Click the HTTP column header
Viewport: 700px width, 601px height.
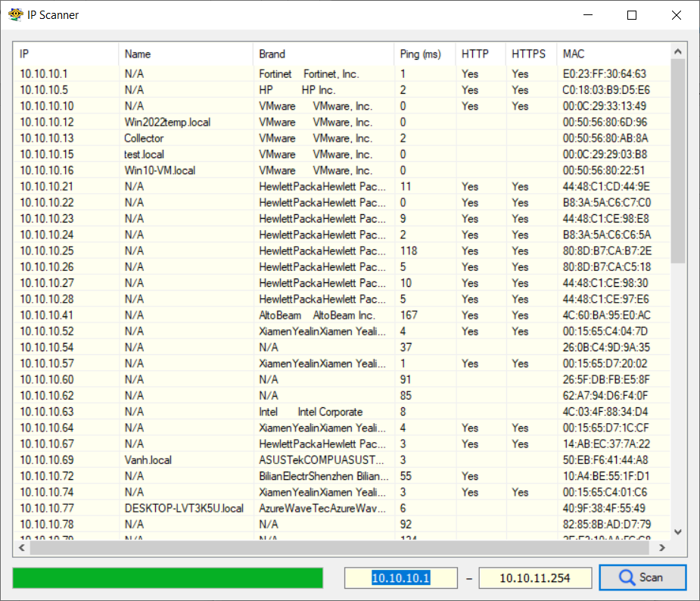tap(480, 54)
